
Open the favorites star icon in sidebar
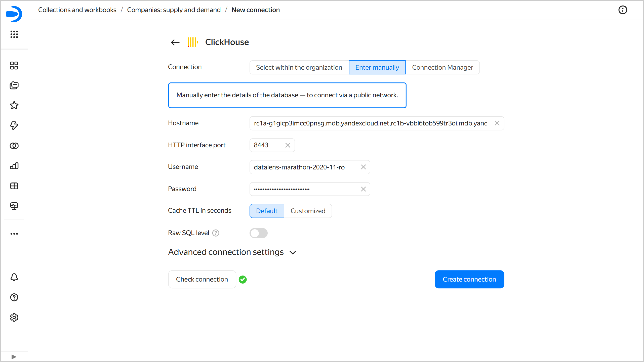tap(14, 105)
